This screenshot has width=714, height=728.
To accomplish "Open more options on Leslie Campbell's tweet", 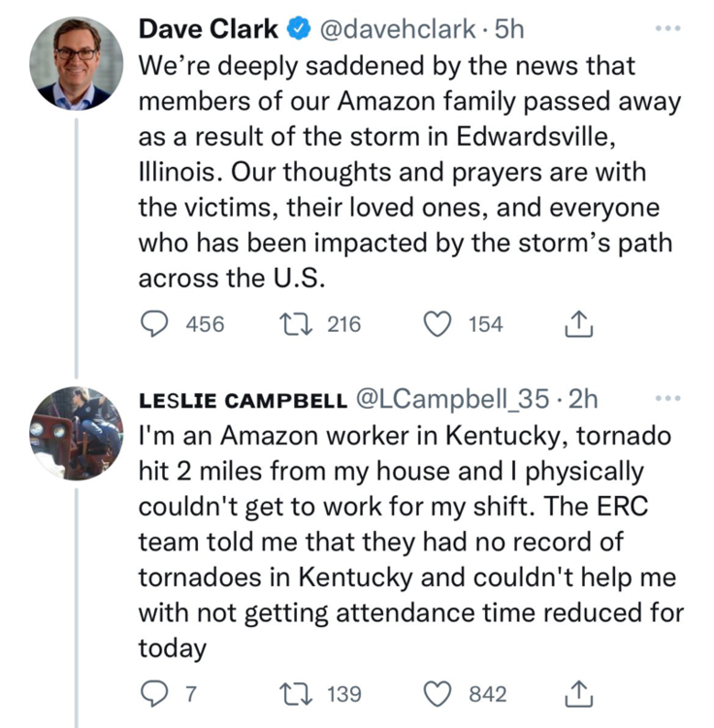I will point(669,398).
